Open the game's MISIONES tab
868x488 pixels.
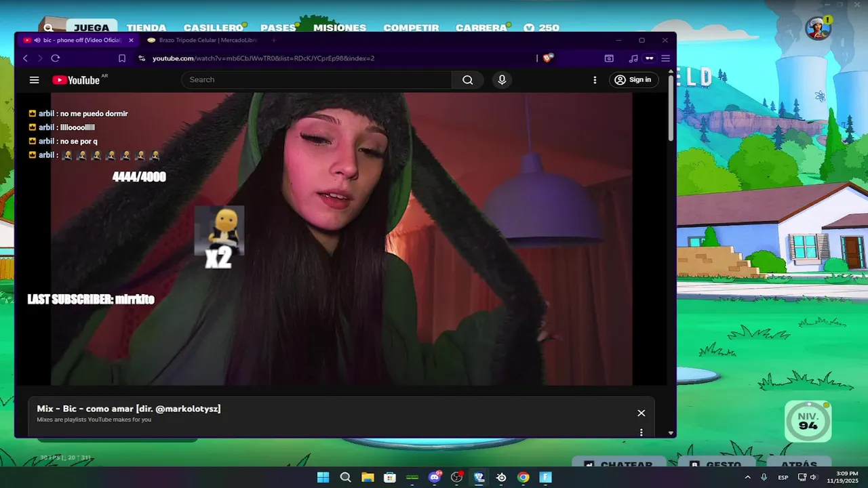pos(340,28)
